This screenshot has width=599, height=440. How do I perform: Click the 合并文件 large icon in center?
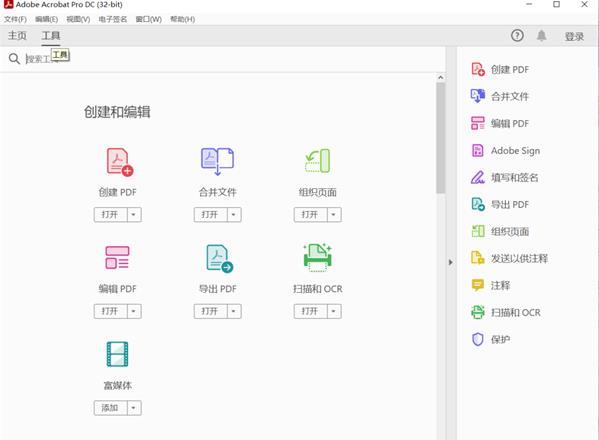217,162
